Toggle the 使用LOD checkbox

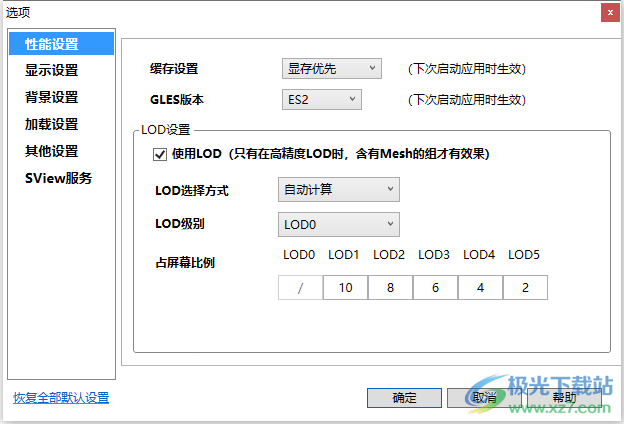click(160, 154)
